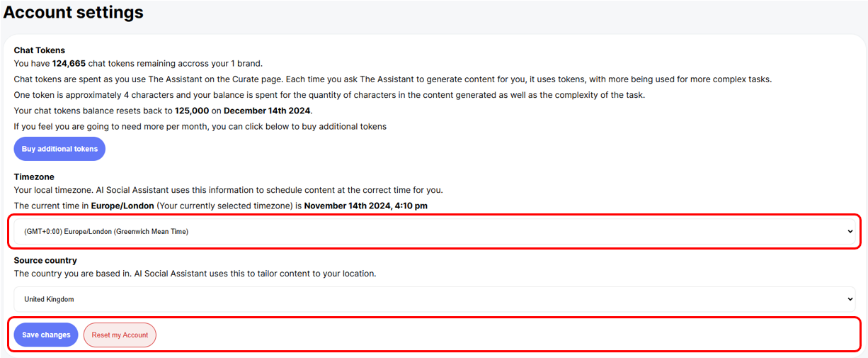
Task: Click the 124,665 remaining tokens figure
Action: (69, 63)
